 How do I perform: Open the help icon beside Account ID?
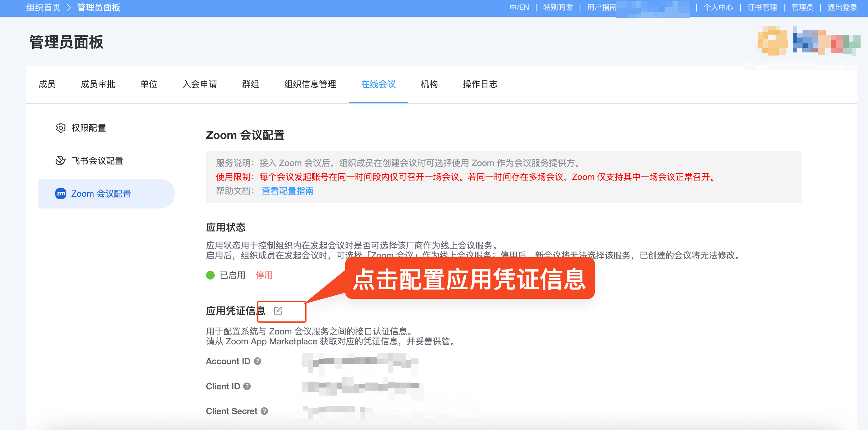pos(257,361)
